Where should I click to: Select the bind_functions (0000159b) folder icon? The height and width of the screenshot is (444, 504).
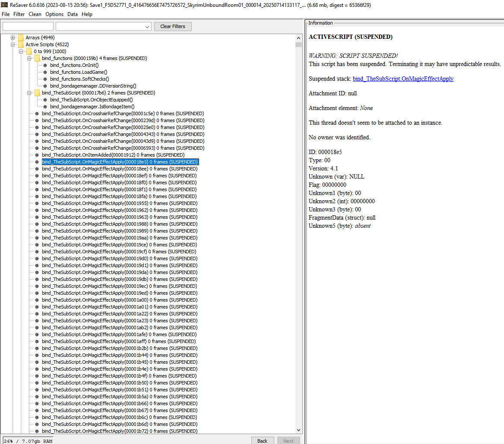coord(37,58)
